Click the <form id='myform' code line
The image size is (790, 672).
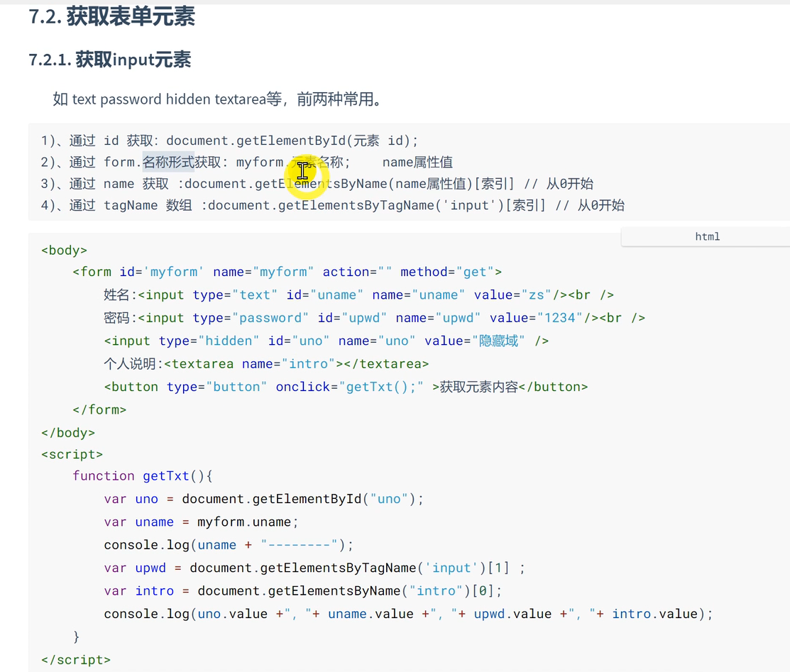[287, 272]
